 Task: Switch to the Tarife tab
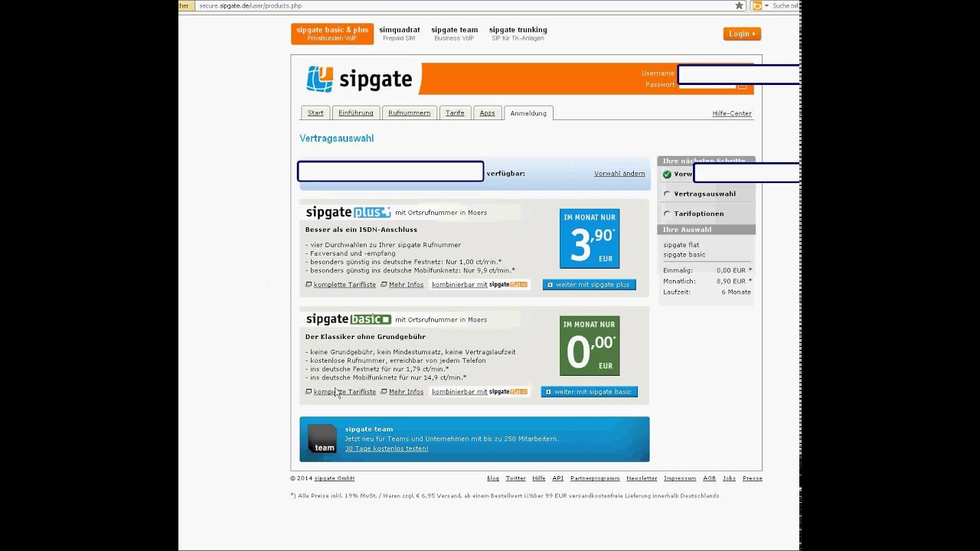point(455,113)
